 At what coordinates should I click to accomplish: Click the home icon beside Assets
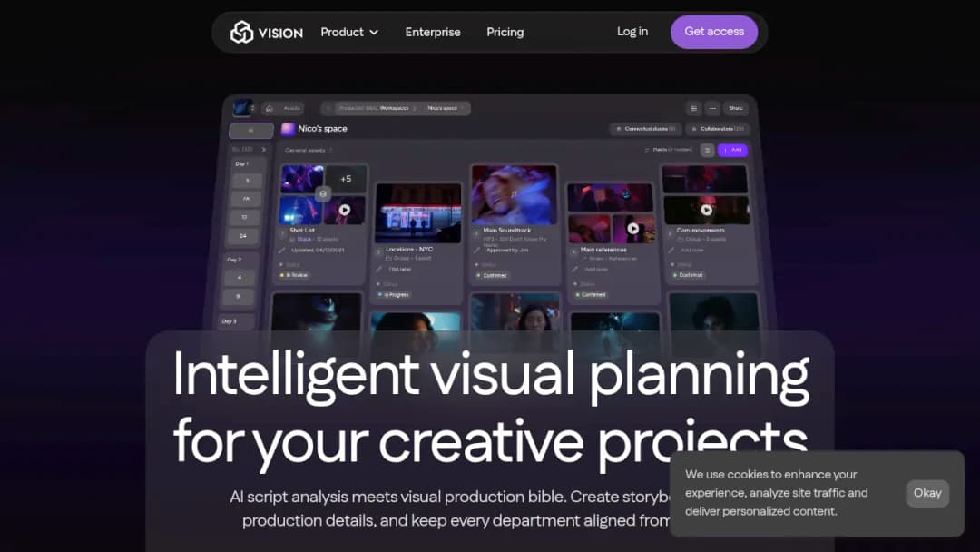pyautogui.click(x=269, y=108)
